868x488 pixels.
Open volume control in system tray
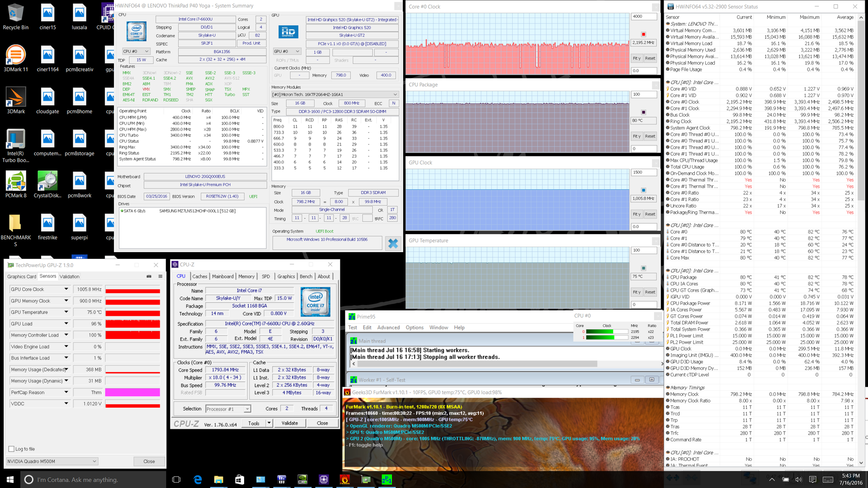(798, 479)
